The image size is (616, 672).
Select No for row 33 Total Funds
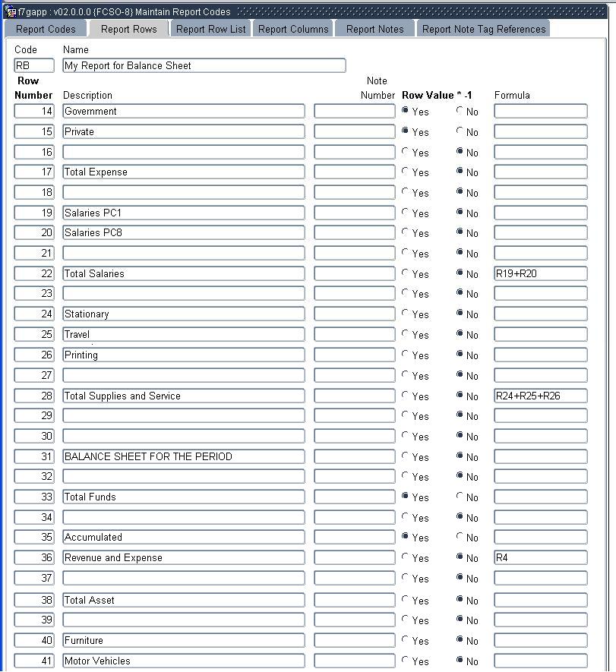[460, 497]
